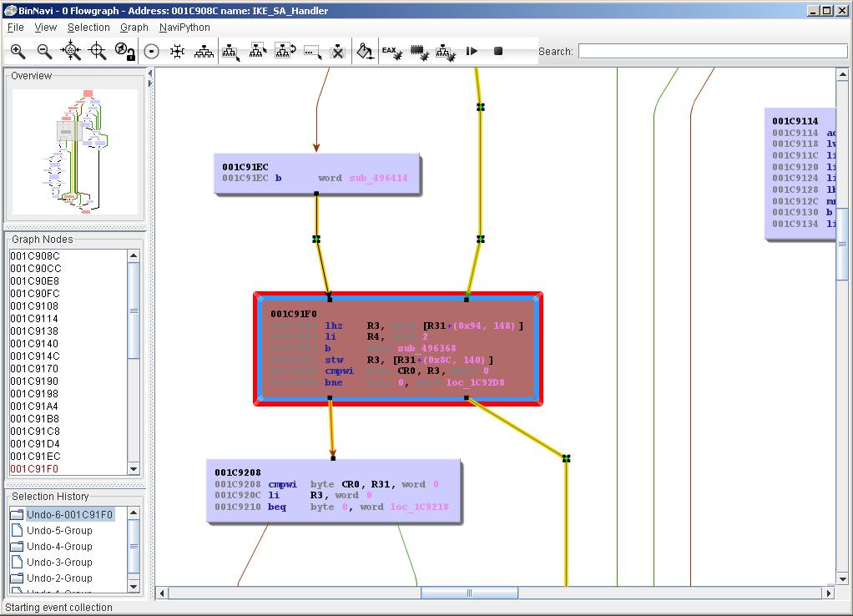Click the paint bucket color nodes icon
The image size is (853, 616).
[365, 51]
